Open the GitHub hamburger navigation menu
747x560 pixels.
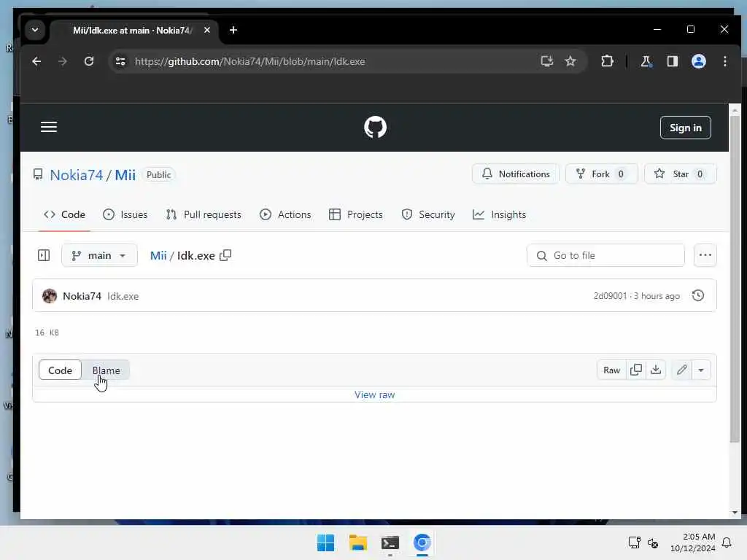(x=49, y=127)
